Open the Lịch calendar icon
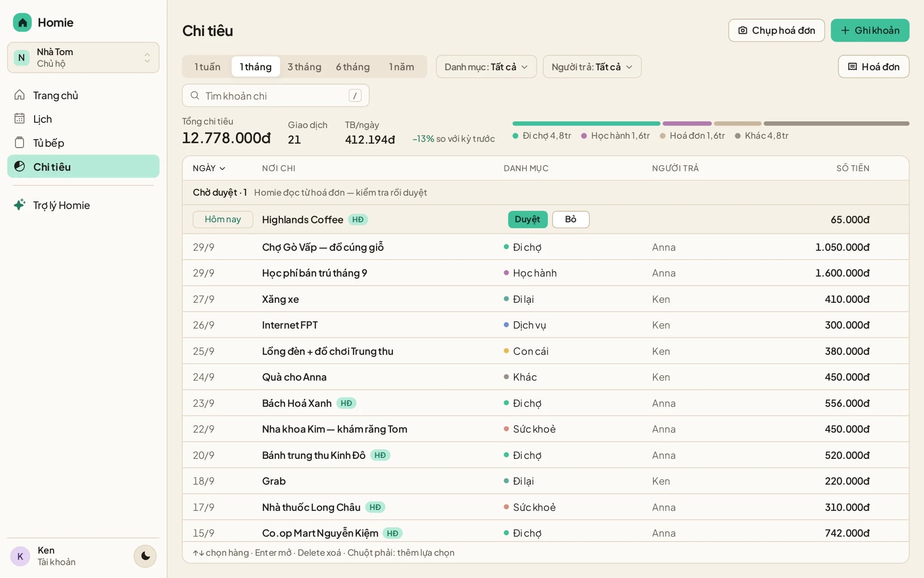 click(x=20, y=119)
